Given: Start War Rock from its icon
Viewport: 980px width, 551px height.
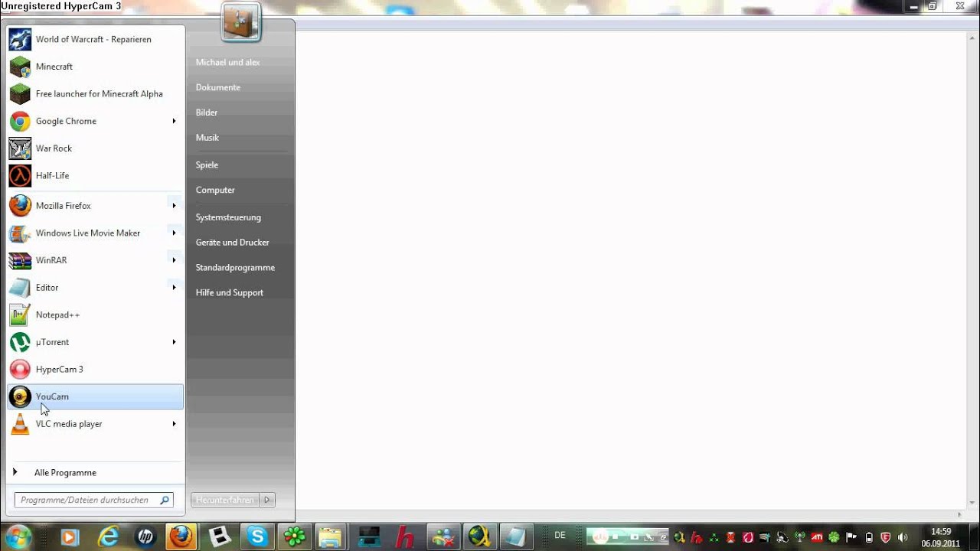Looking at the screenshot, I should [20, 148].
